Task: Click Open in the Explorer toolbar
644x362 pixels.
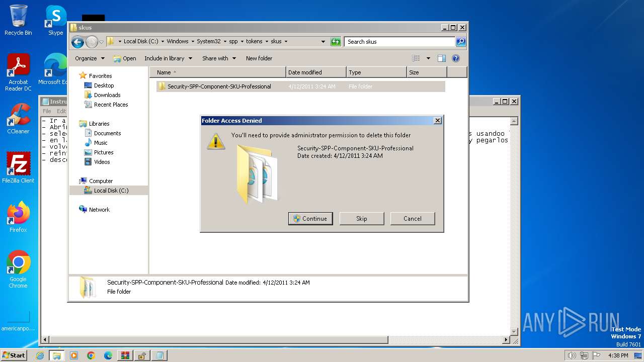Action: [125, 58]
